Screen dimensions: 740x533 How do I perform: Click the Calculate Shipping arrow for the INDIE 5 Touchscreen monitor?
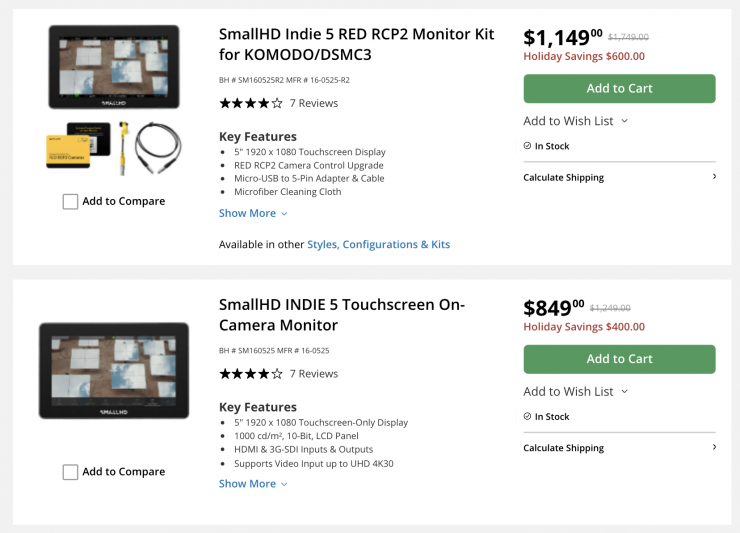pos(713,447)
